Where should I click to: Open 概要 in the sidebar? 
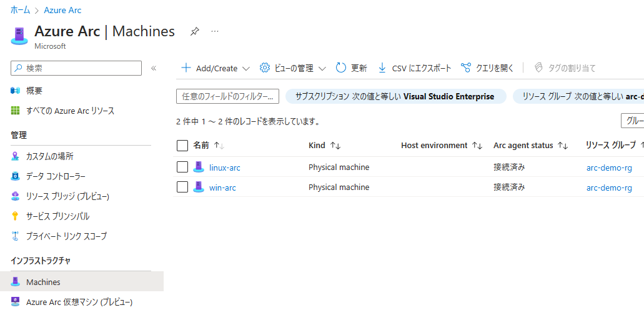[34, 91]
